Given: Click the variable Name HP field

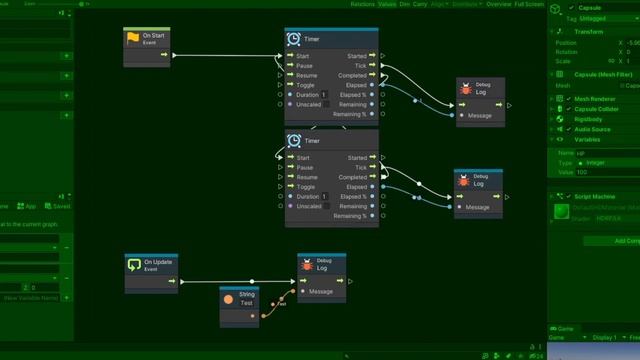Looking at the screenshot, I should click(608, 153).
